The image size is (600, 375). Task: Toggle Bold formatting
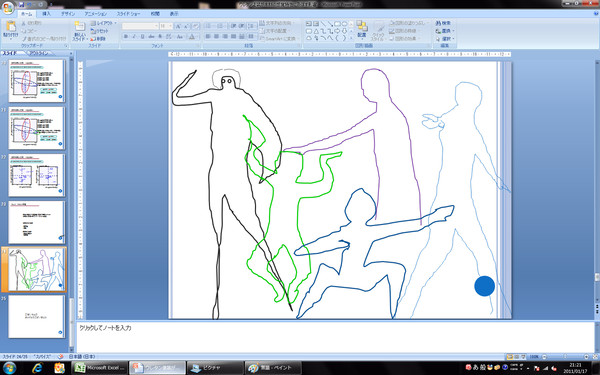tap(126, 37)
